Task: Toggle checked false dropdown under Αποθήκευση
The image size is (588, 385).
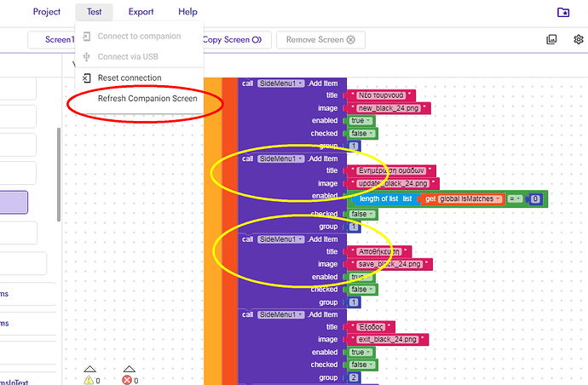Action: pos(362,290)
